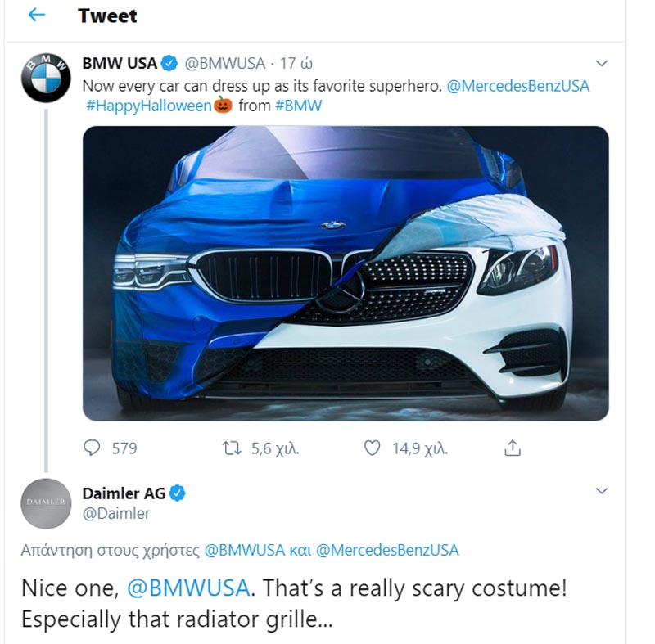Click the BMW USA profile avatar

(46, 78)
